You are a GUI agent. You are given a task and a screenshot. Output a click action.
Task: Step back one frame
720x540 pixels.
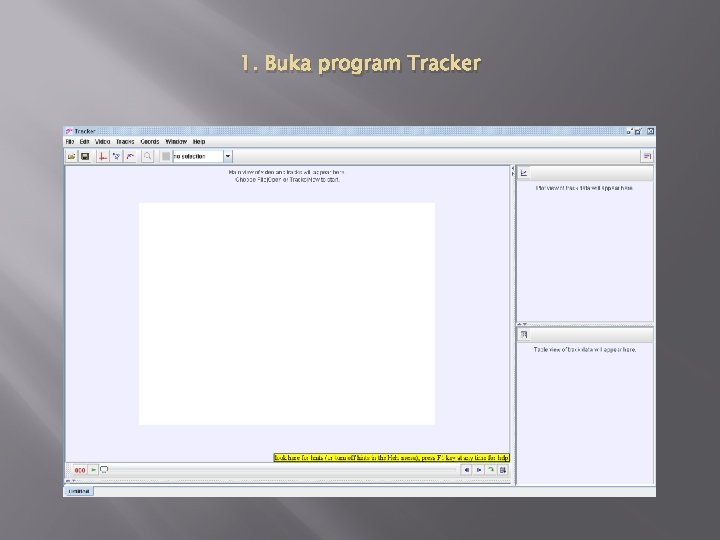coord(467,470)
